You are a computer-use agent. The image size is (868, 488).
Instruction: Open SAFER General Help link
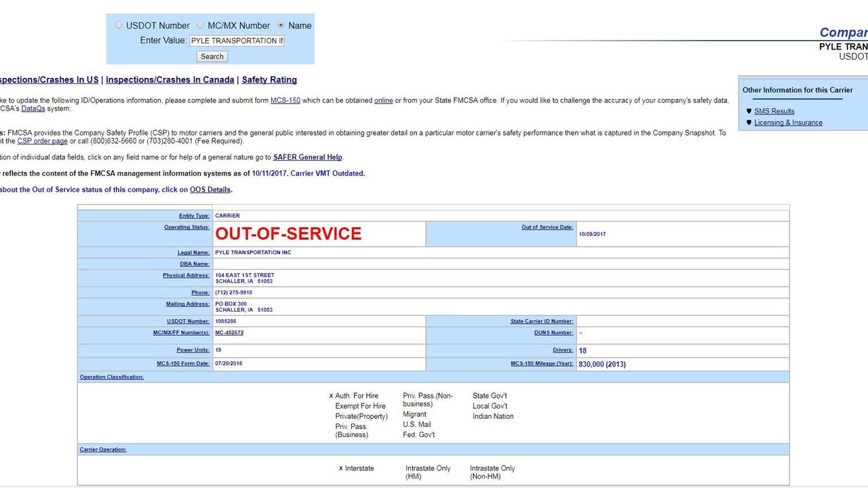click(308, 157)
